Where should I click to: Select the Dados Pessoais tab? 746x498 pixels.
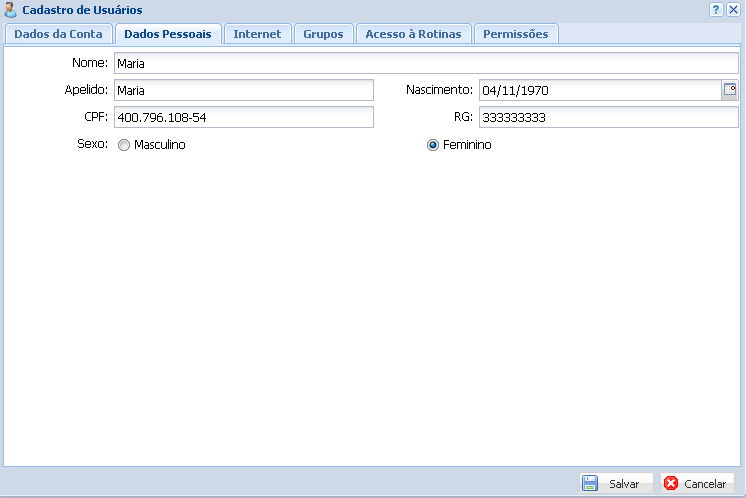[x=168, y=34]
